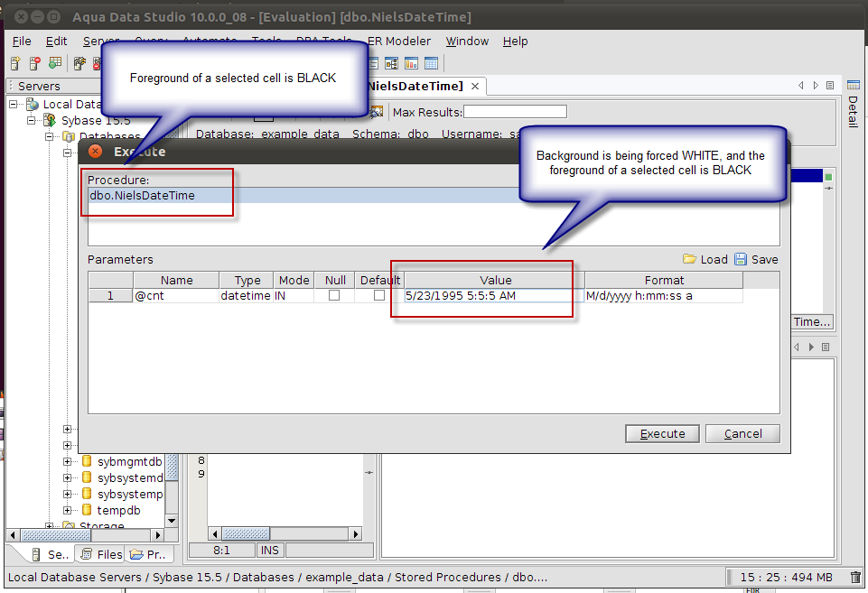Click the tempdb database cylinder icon
Screen dimensions: 868x593
[87, 509]
